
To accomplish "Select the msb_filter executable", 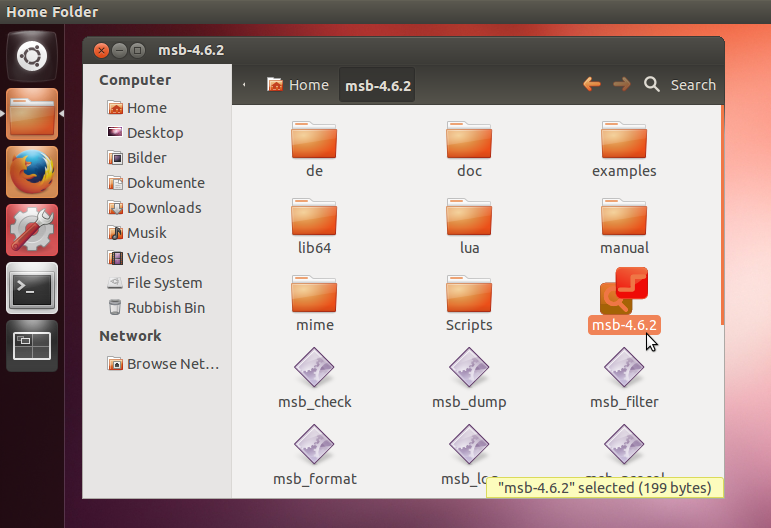I will (x=624, y=379).
